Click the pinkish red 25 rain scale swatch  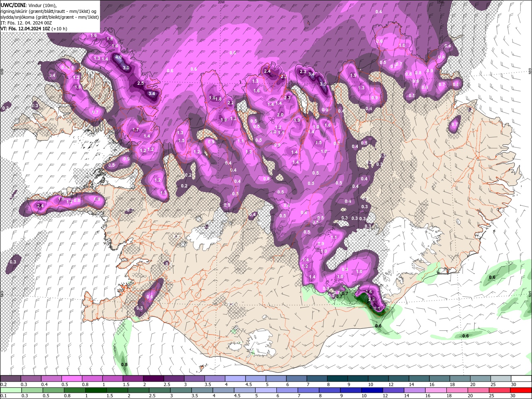500,390
